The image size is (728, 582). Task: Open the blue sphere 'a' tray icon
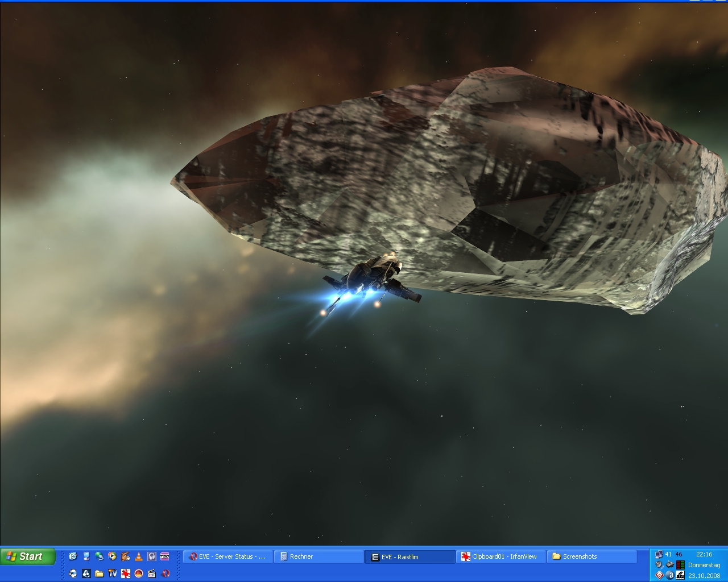669,575
